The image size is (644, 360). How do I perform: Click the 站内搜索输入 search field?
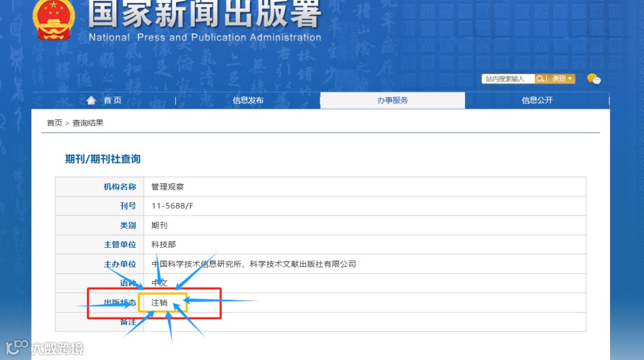[508, 79]
